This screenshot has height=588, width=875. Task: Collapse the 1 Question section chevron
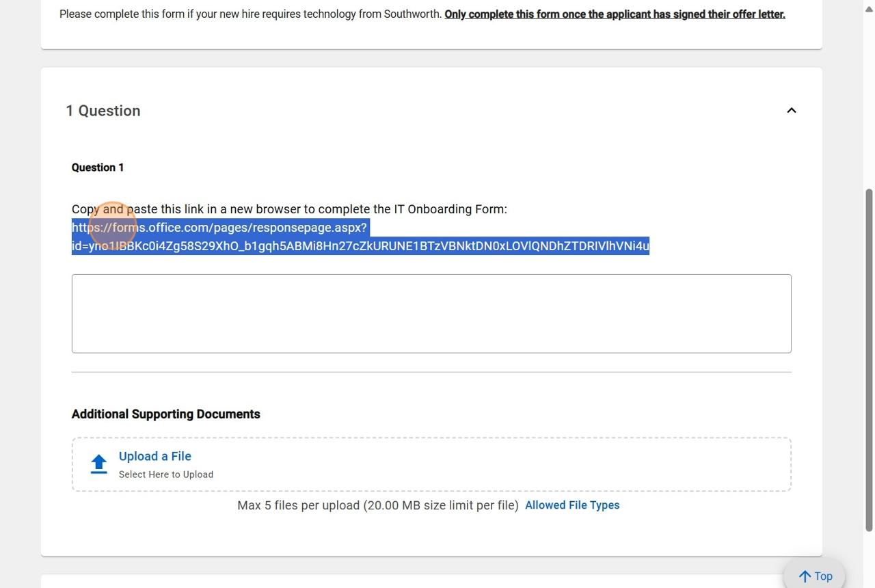[791, 111]
